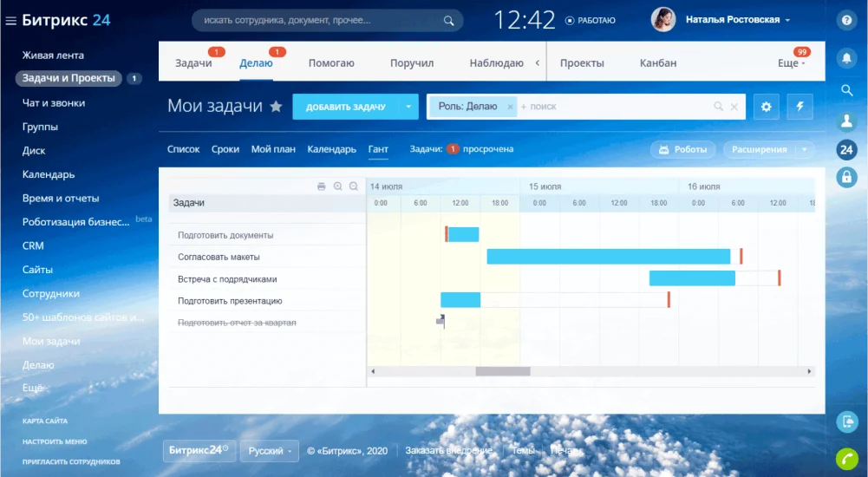The image size is (868, 477).
Task: Click the lightning bolt button
Action: (x=799, y=107)
